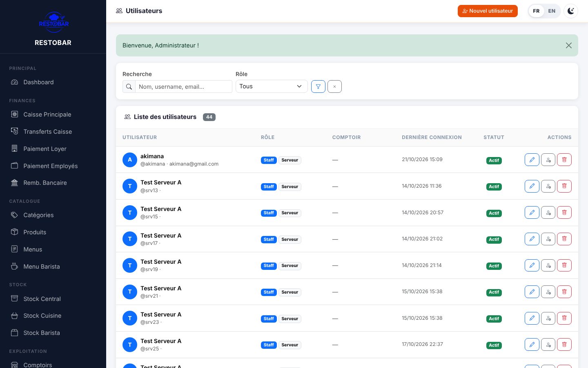The image size is (588, 368).
Task: Click the blue A avatar of akimana
Action: point(130,160)
